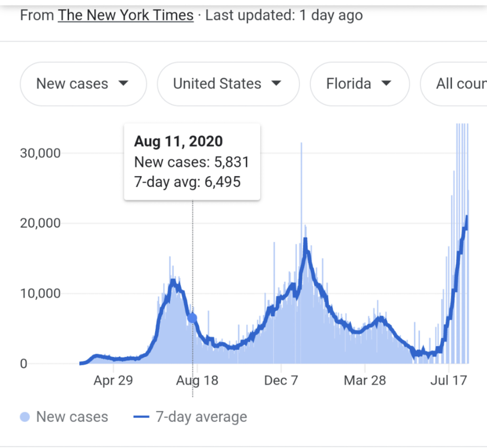
Task: Click the New cases legend text label
Action: point(72,417)
